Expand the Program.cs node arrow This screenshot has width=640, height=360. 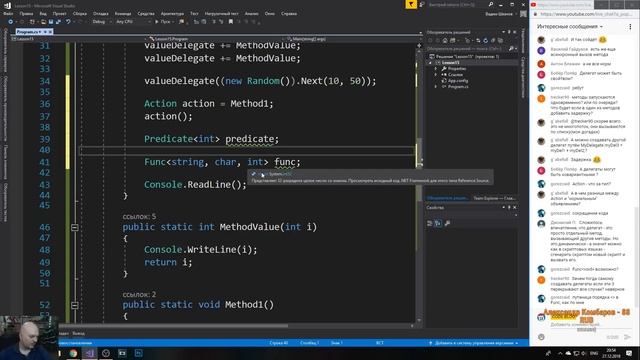pos(436,87)
